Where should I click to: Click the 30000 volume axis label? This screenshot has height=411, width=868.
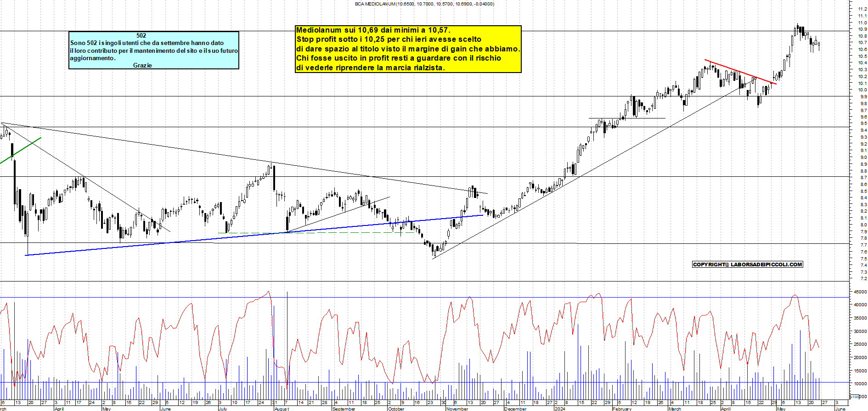(860, 331)
